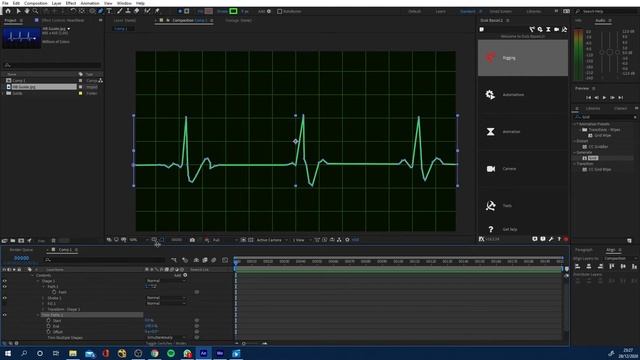Open After Effects taskbar icon
Screen dimensions: 640x360
[203, 353]
